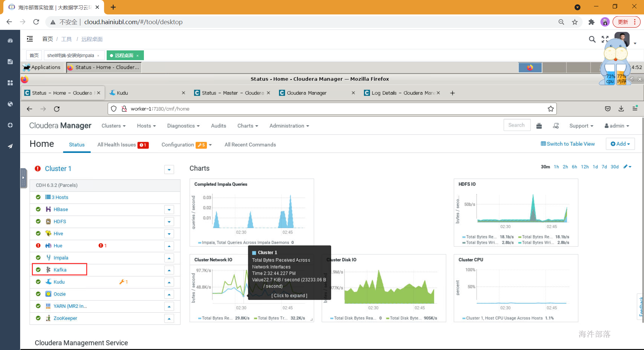Open new Firefox tab with plus
644x350 pixels.
pos(452,93)
